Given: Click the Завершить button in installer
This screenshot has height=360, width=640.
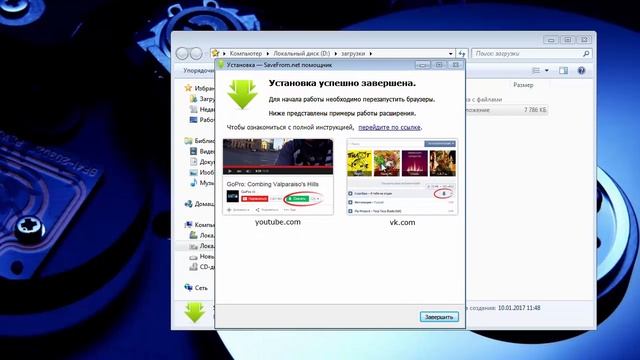Looking at the screenshot, I should coord(439,317).
